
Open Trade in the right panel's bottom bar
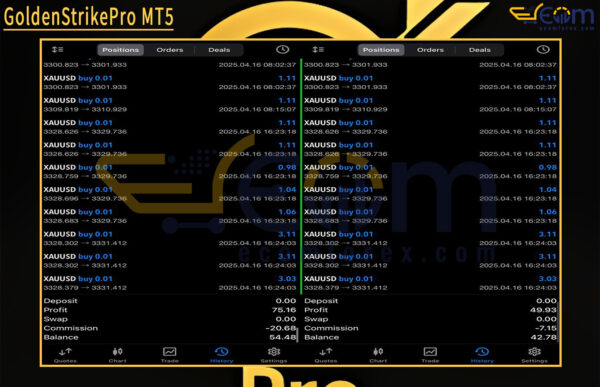click(430, 355)
